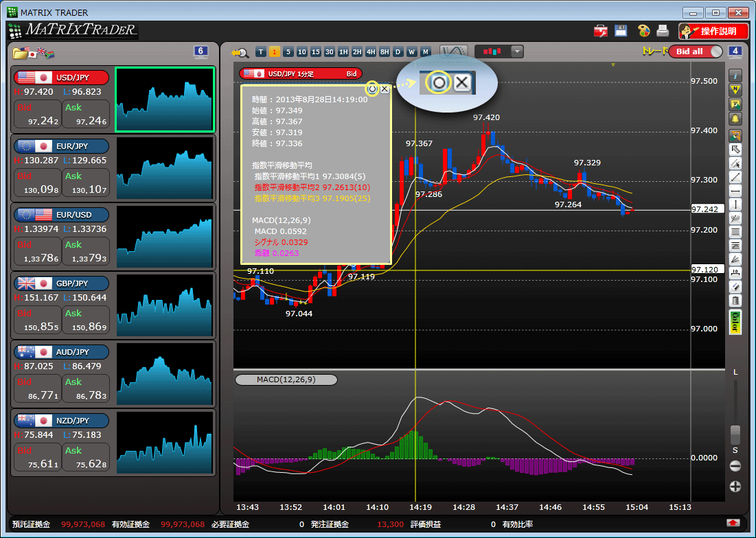Select the 1H timeframe

click(343, 52)
